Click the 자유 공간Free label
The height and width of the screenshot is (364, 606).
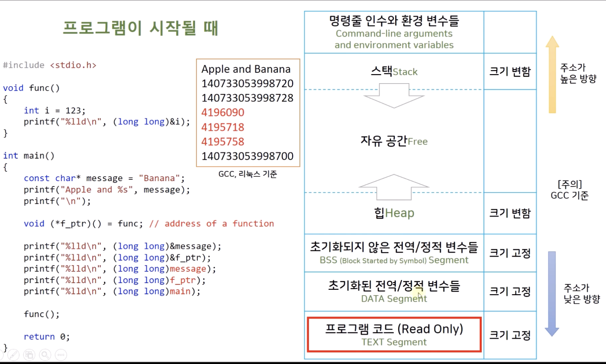pos(394,141)
